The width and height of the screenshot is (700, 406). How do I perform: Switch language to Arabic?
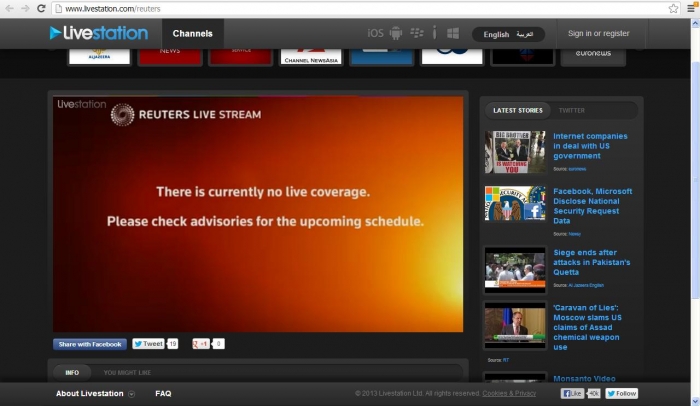(x=525, y=34)
